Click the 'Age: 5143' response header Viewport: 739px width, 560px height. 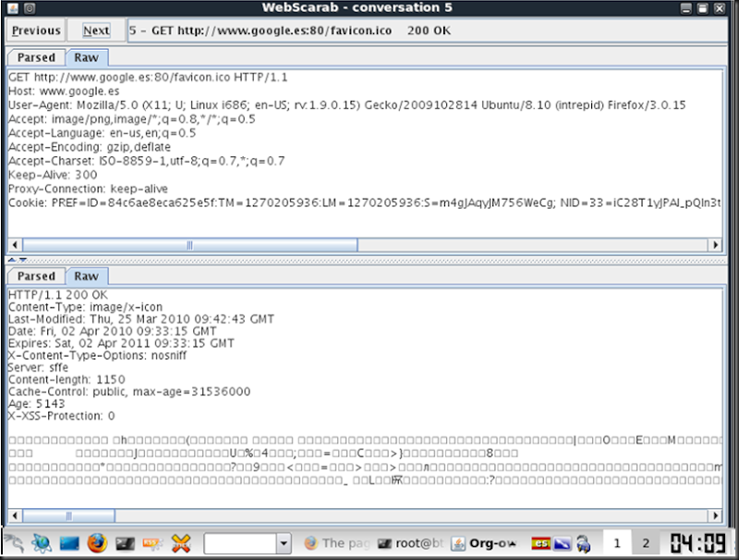point(37,404)
